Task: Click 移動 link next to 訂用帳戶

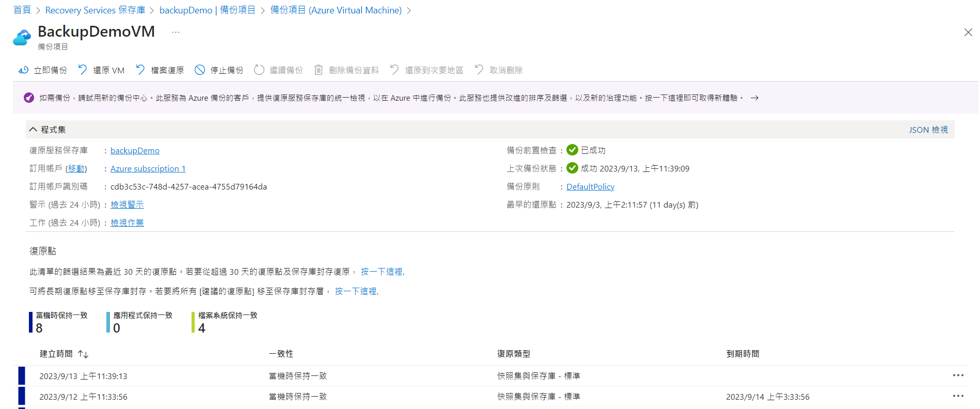Action: click(76, 168)
